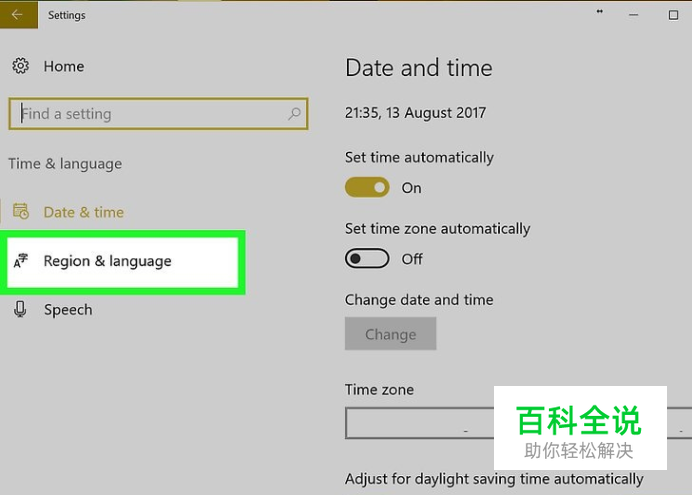
Task: Go back using the Settings back arrow
Action: [18, 15]
